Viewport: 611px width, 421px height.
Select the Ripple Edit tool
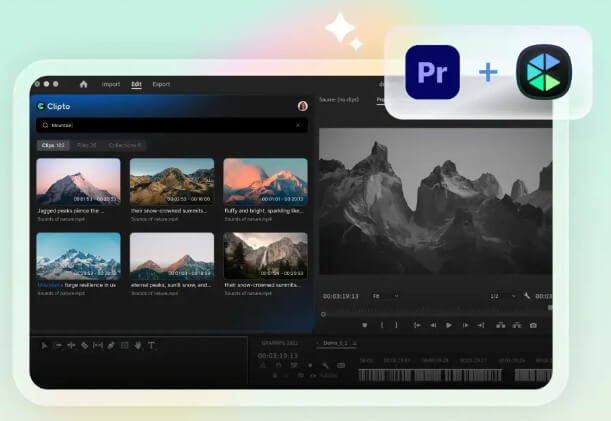(x=71, y=345)
